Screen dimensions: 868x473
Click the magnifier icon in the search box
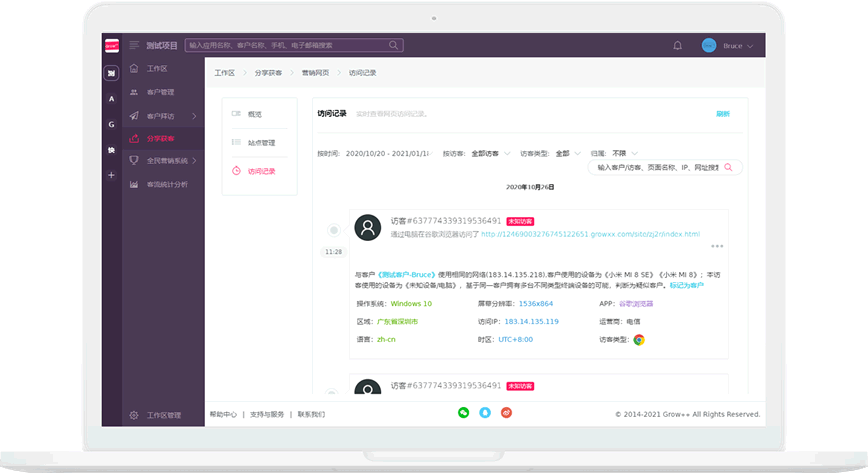[x=728, y=167]
